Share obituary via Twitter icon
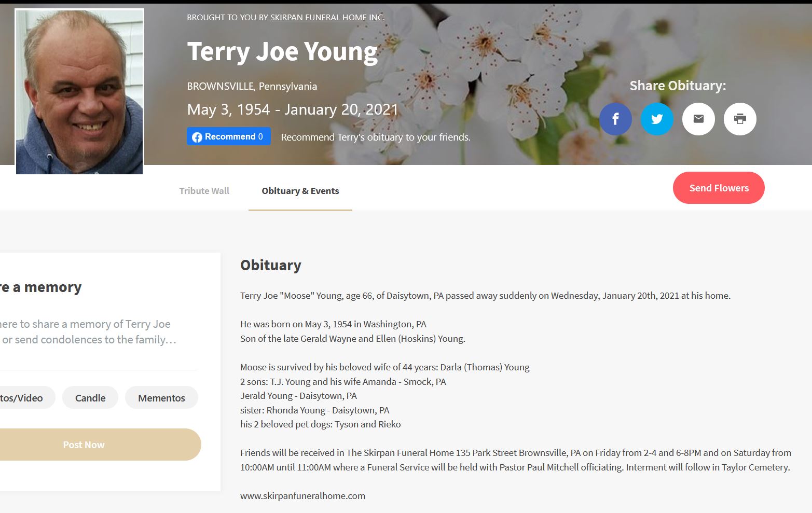Image resolution: width=812 pixels, height=513 pixels. [657, 119]
